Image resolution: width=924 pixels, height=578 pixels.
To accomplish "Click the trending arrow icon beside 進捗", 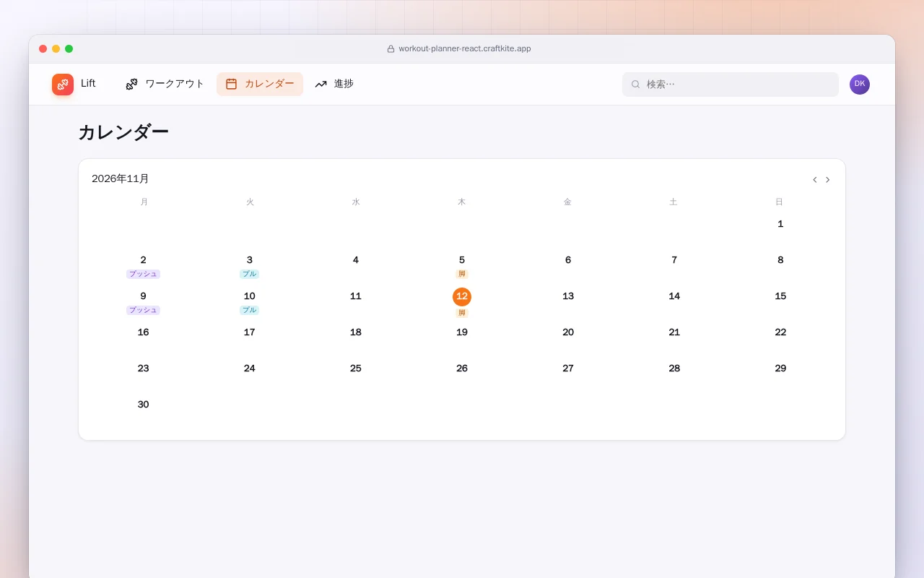I will pyautogui.click(x=321, y=84).
